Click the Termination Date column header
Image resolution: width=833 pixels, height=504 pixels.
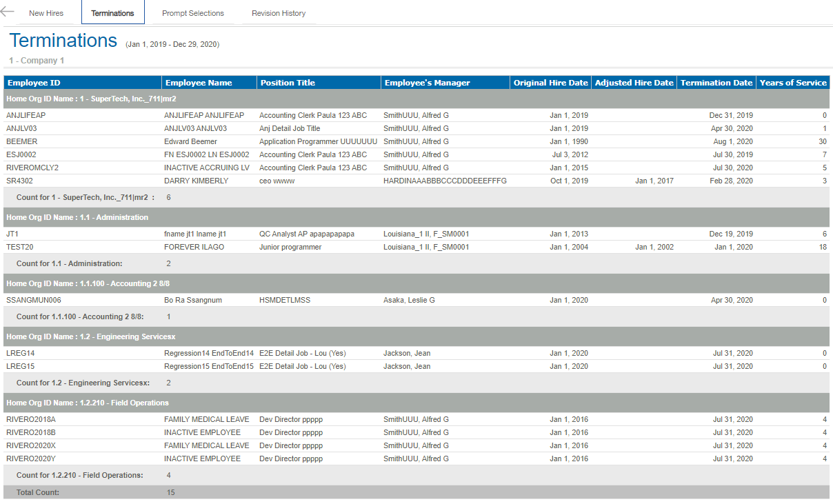716,83
